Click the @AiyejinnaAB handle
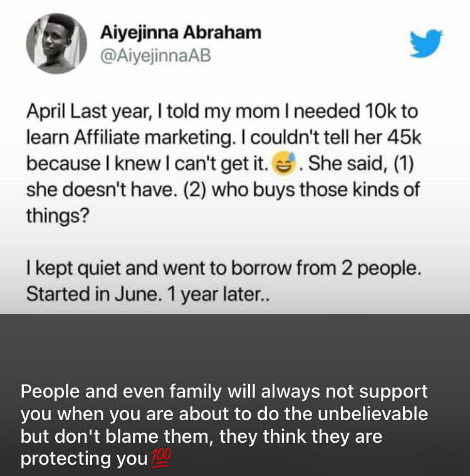The width and height of the screenshot is (470, 476). pos(155,56)
